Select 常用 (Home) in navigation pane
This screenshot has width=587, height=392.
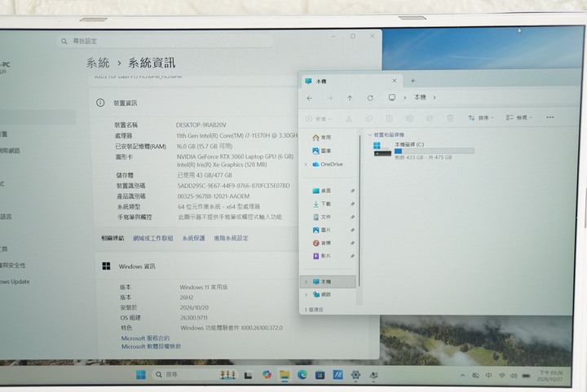(x=321, y=137)
